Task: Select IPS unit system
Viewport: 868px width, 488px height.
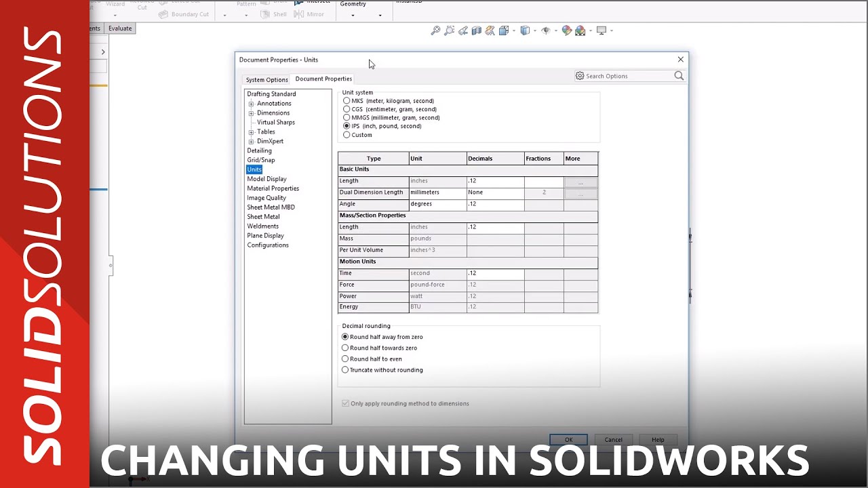Action: click(347, 126)
